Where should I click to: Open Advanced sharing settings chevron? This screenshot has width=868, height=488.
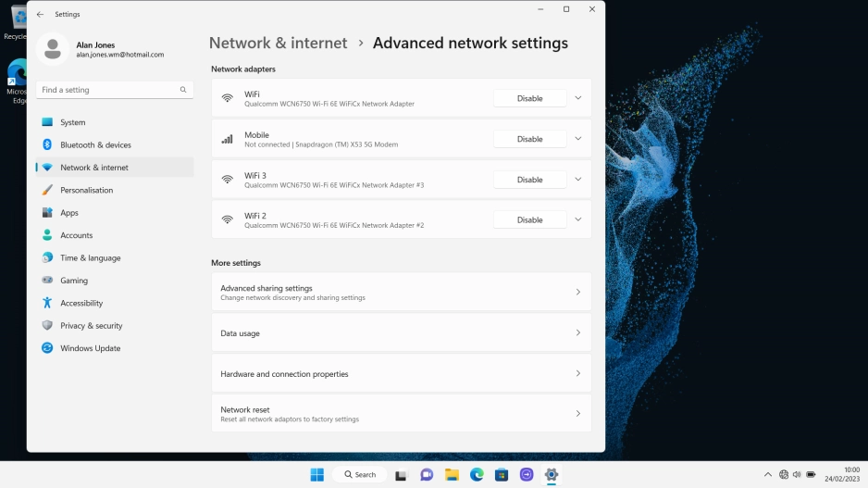[x=578, y=292]
